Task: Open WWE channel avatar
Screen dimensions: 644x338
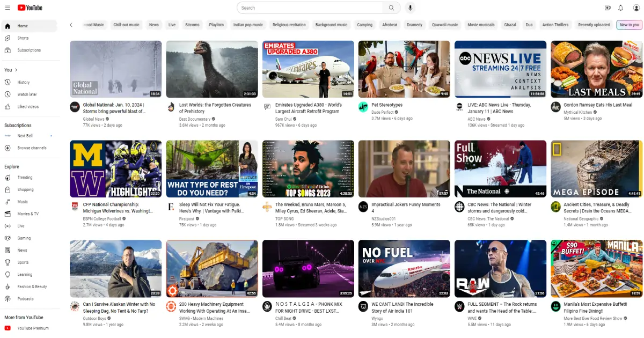Action: click(x=459, y=306)
